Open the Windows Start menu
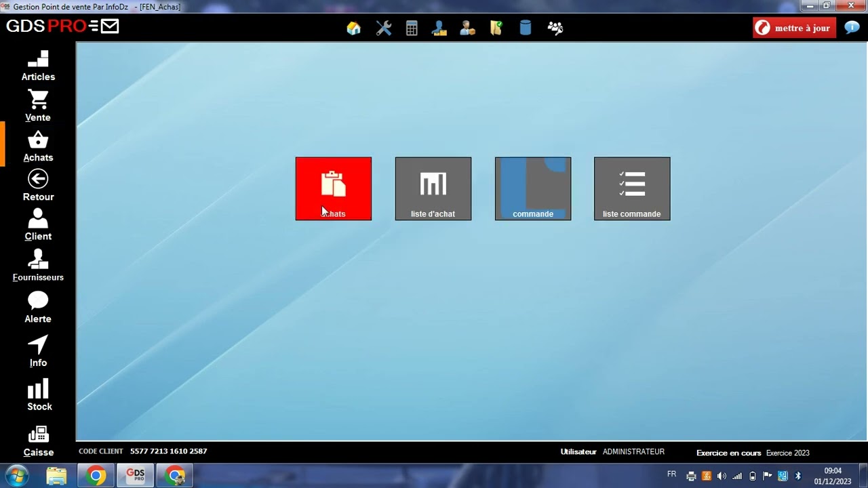The width and height of the screenshot is (868, 488). tap(16, 476)
